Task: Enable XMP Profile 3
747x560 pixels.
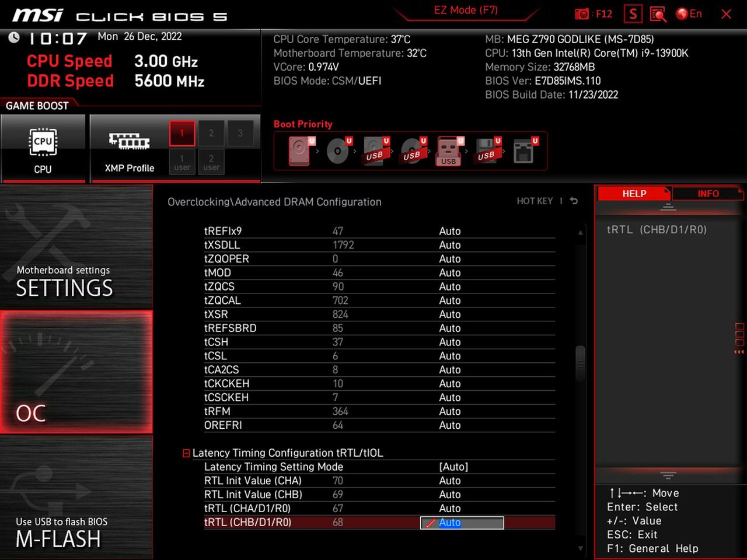Action: coord(240,133)
